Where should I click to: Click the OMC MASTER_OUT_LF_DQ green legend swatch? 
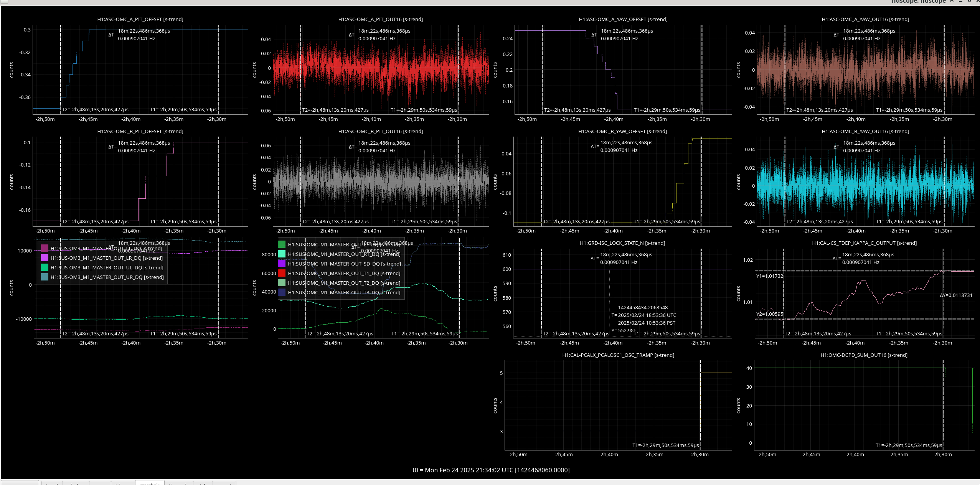pyautogui.click(x=282, y=244)
